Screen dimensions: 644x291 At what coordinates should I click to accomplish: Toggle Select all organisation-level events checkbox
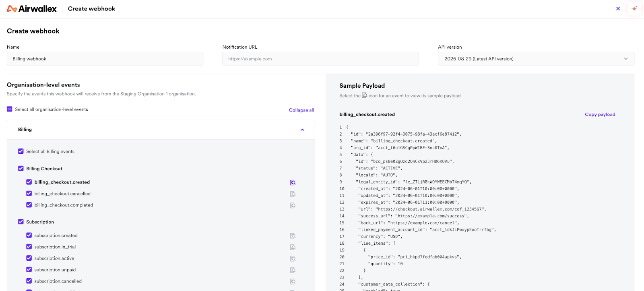coord(10,109)
